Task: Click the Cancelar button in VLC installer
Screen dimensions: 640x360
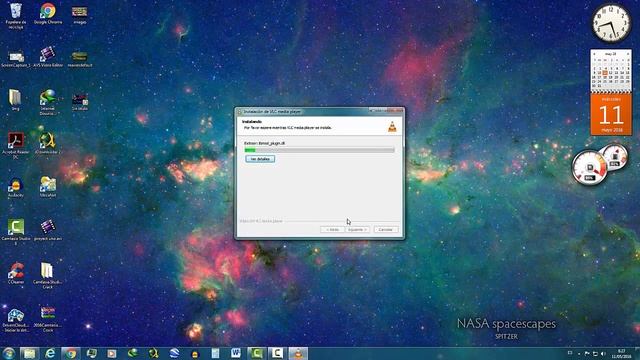Action: pos(386,229)
